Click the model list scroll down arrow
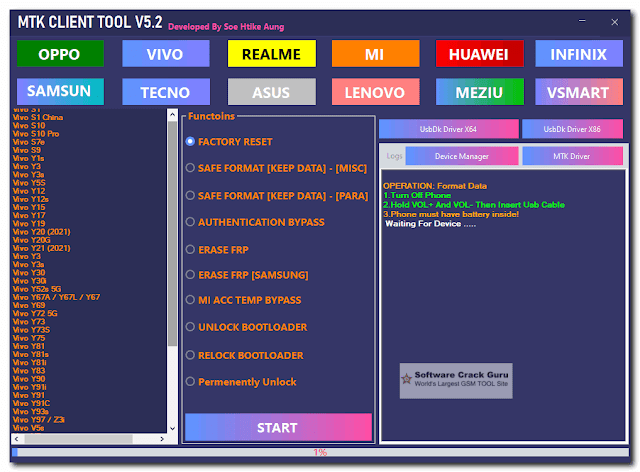Image resolution: width=640 pixels, height=472 pixels. point(172,428)
